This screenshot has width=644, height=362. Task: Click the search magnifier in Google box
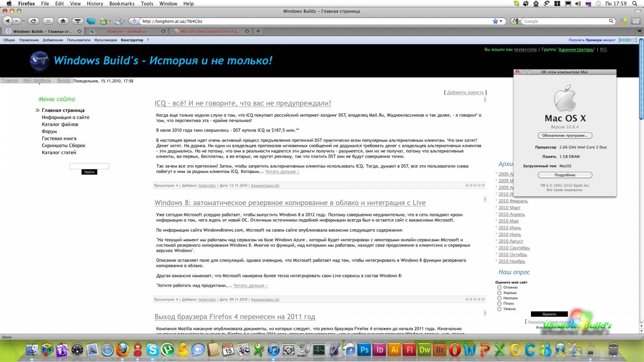[x=611, y=21]
